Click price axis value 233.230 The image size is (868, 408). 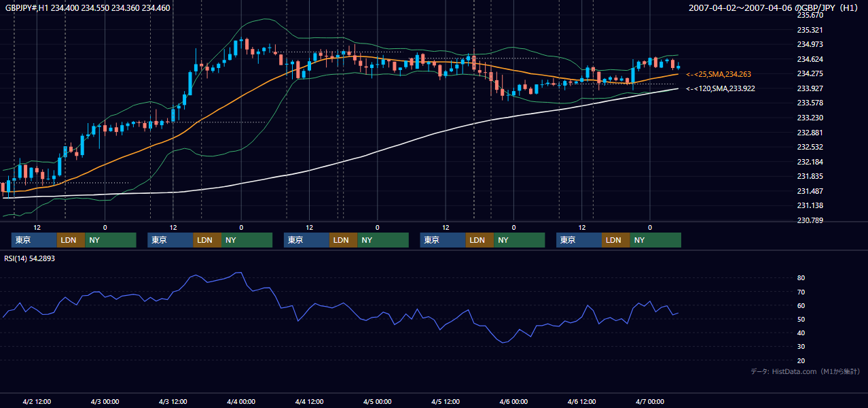coord(810,118)
